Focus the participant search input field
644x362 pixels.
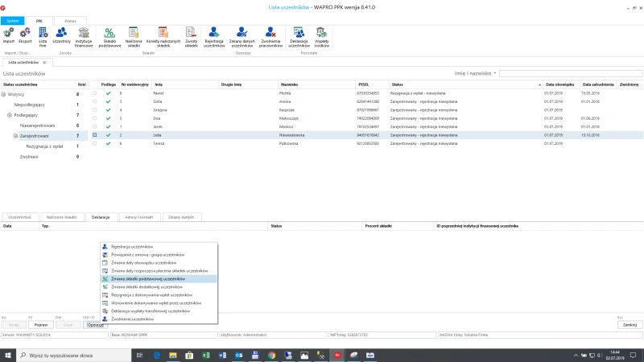click(571, 73)
